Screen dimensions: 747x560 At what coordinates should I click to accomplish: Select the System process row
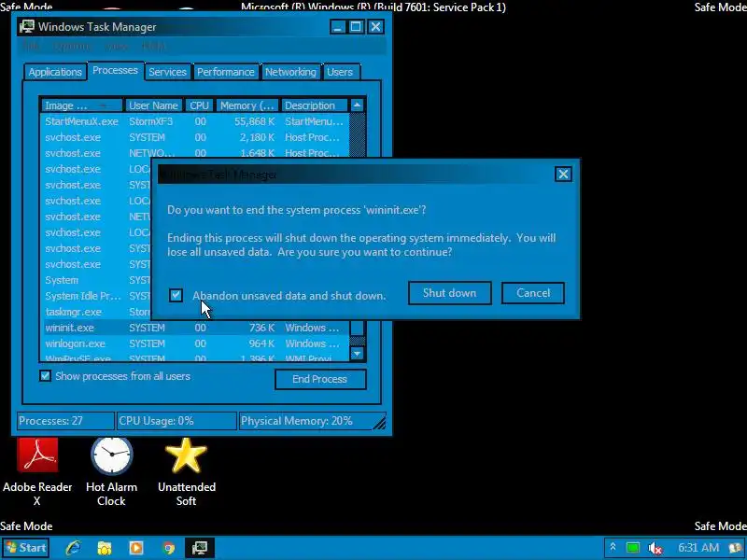pyautogui.click(x=96, y=280)
